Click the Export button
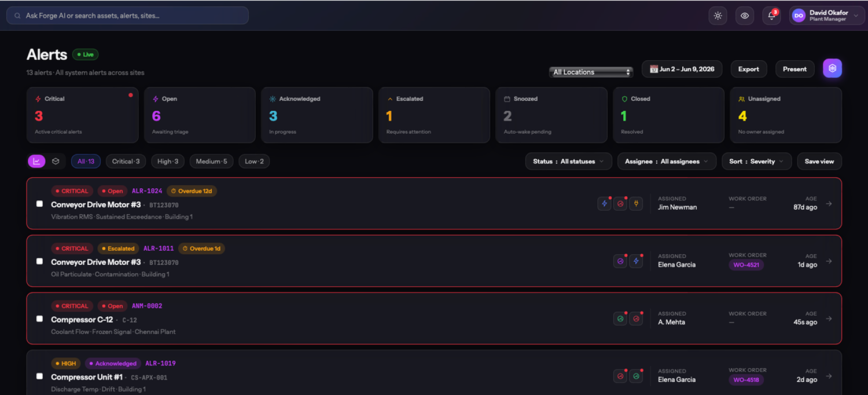This screenshot has height=395, width=868. (x=748, y=69)
